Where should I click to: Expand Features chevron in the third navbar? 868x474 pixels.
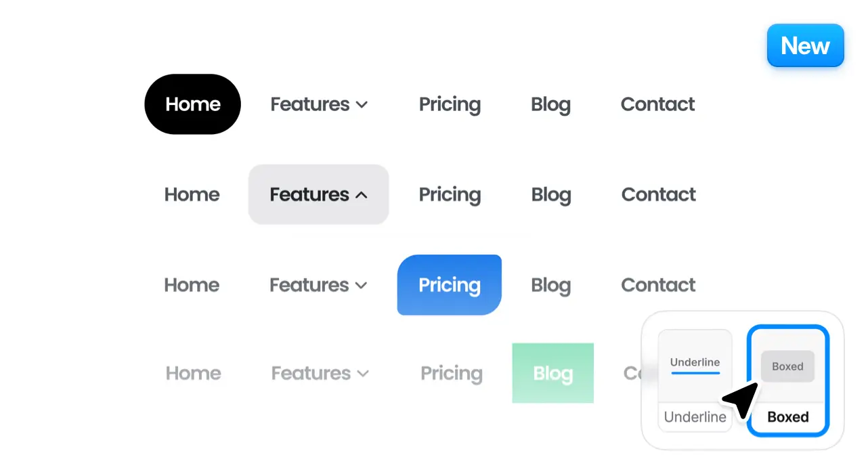coord(361,286)
